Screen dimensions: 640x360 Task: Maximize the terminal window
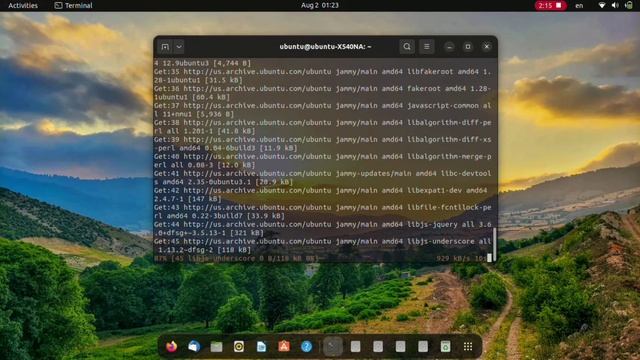pos(468,47)
